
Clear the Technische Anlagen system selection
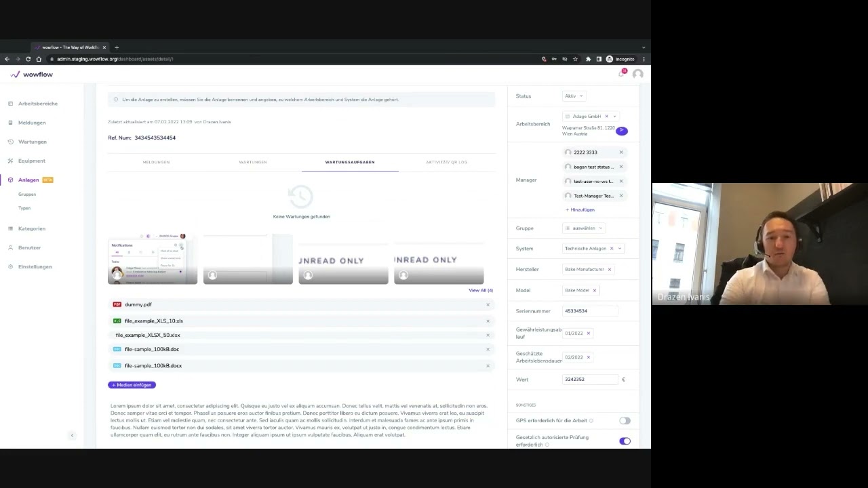click(x=611, y=249)
